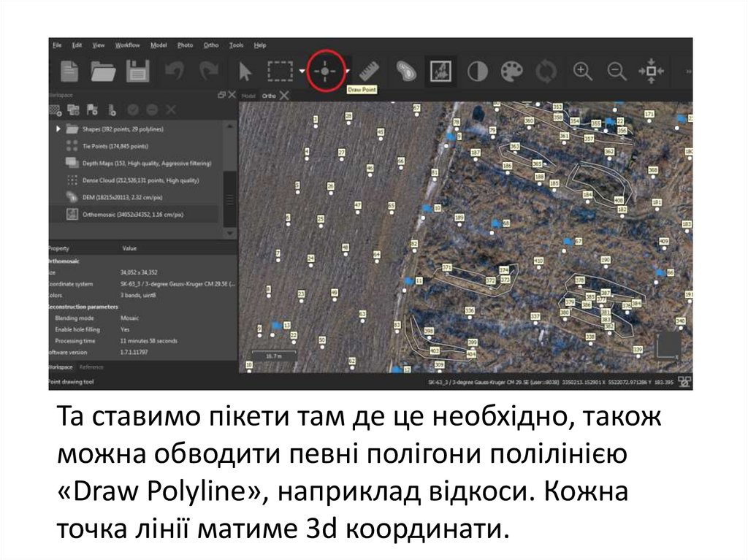Click Disable items minus icon in Workspace
Screen dimensions: 748x560
(152, 110)
